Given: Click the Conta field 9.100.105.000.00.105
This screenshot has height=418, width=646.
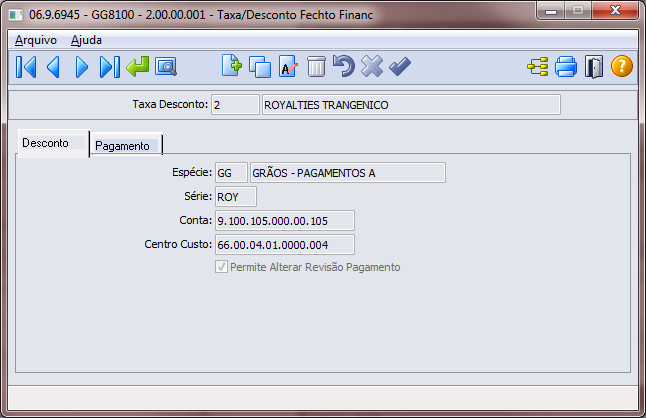Looking at the screenshot, I should (285, 220).
